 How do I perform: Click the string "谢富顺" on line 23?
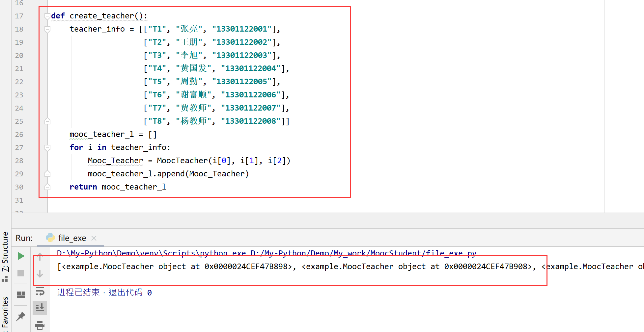pyautogui.click(x=194, y=95)
